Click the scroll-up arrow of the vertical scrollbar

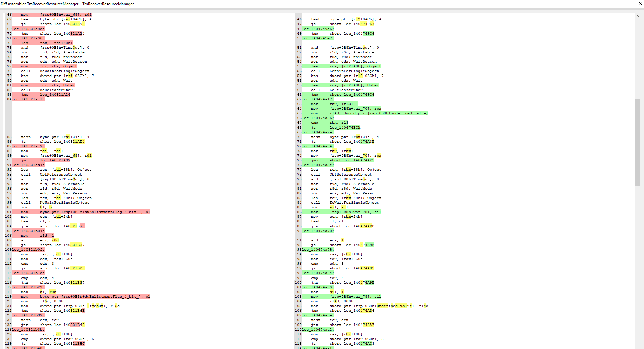coord(638,16)
